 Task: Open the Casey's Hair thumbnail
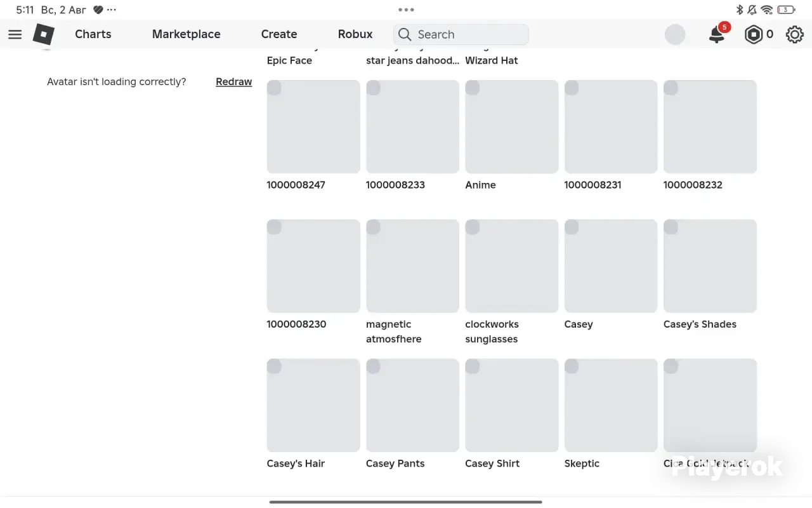tap(313, 405)
